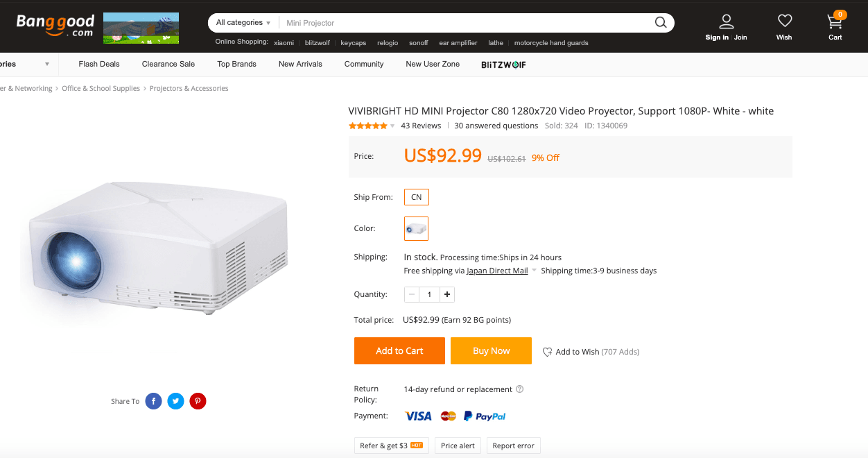Image resolution: width=868 pixels, height=458 pixels.
Task: Click the Buy Now button
Action: (x=491, y=351)
